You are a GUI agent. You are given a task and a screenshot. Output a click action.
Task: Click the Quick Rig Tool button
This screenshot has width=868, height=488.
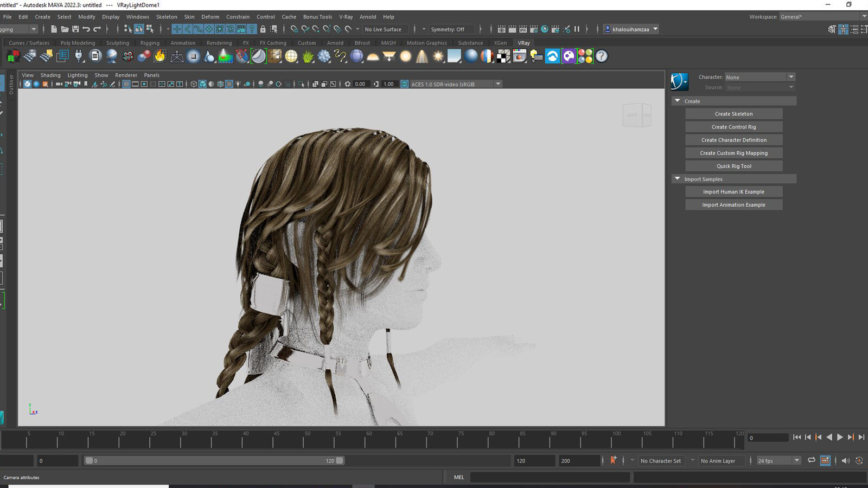point(733,166)
